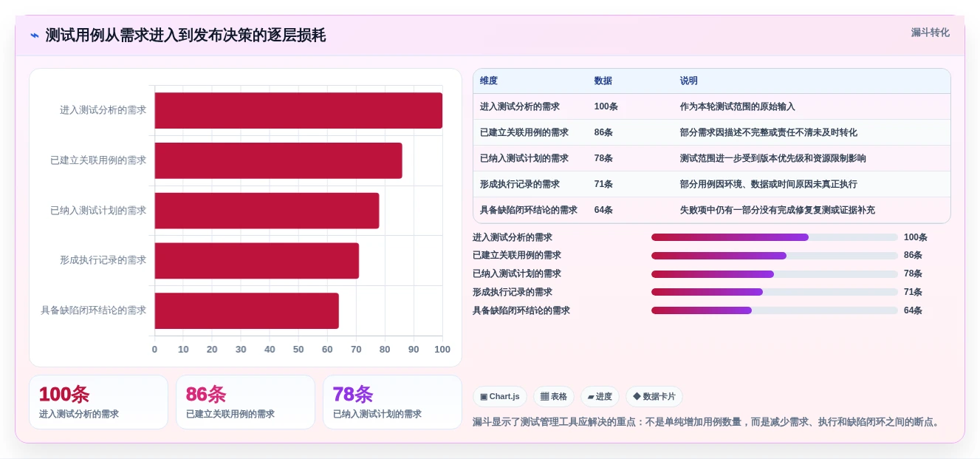Click the chart bar for 已建立关联用例的需求
Screen dimensions: 980x459
point(278,160)
